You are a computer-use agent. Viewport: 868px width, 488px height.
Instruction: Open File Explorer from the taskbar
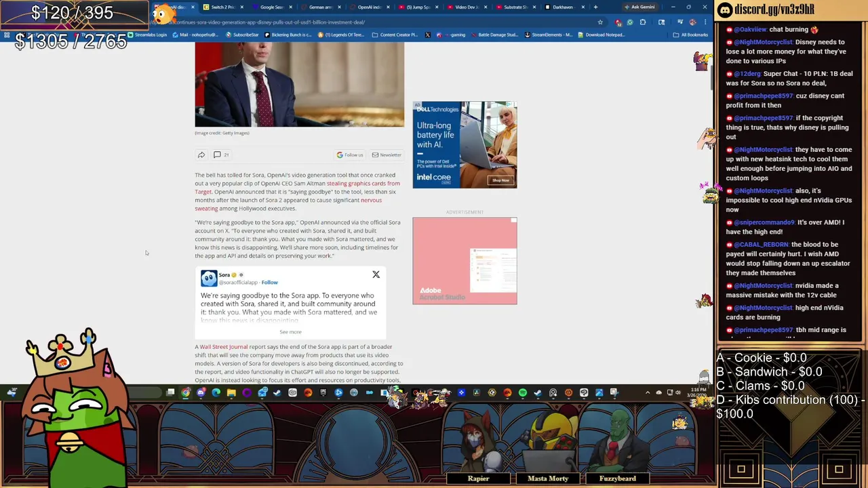click(x=231, y=392)
